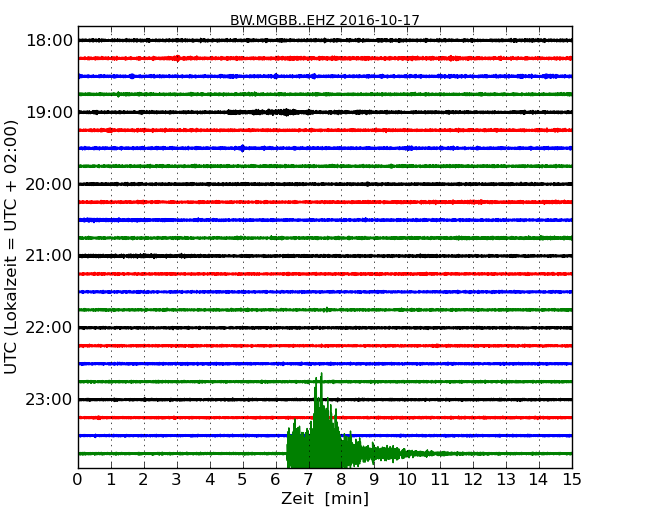Click the blue spike on the 19:30 trace

pyautogui.click(x=243, y=148)
